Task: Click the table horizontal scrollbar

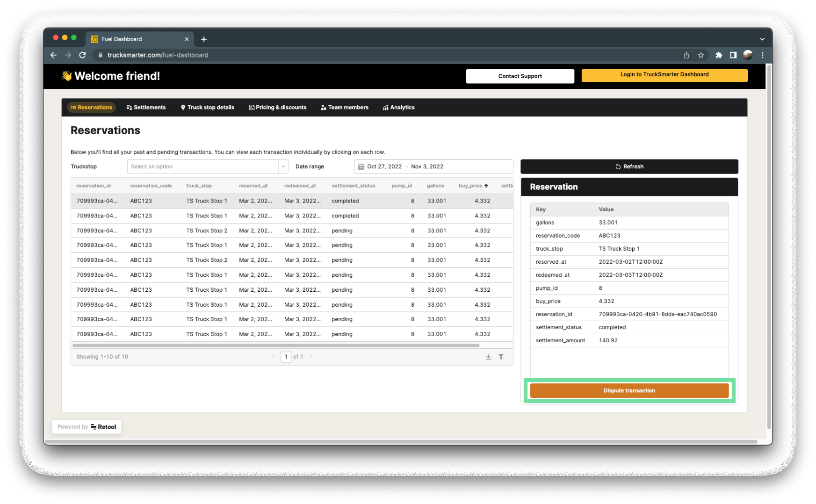Action: pyautogui.click(x=276, y=346)
